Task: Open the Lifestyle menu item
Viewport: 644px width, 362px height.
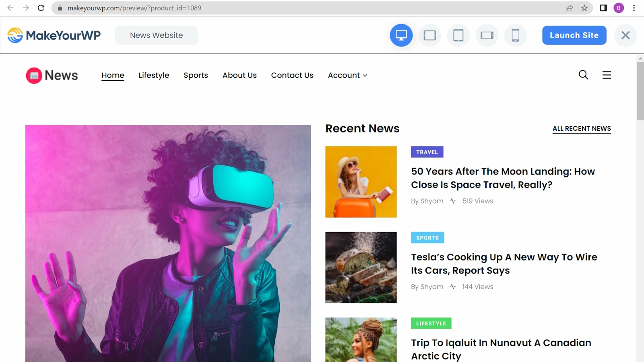Action: coord(154,75)
